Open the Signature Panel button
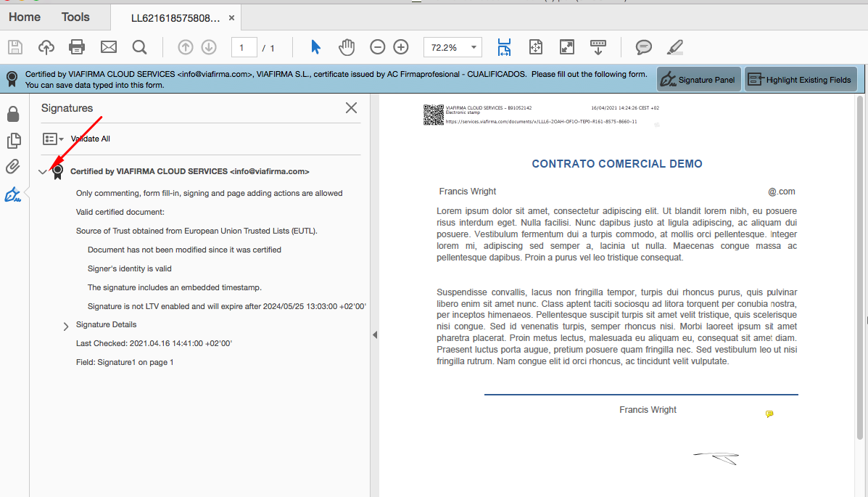 [699, 80]
